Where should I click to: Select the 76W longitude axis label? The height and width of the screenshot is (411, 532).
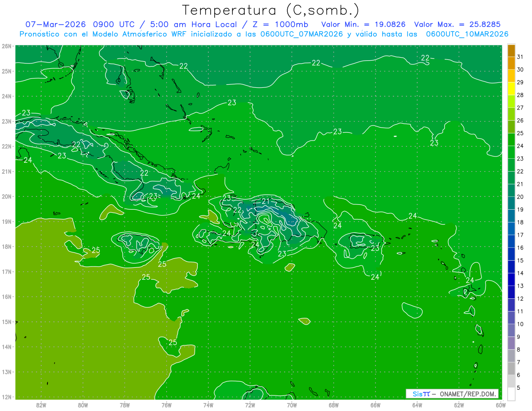tap(167, 405)
